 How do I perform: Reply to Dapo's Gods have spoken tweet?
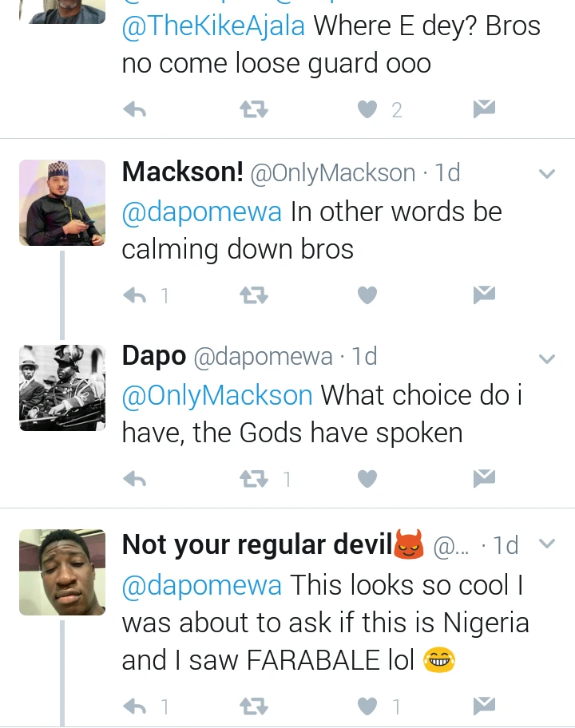coord(135,479)
